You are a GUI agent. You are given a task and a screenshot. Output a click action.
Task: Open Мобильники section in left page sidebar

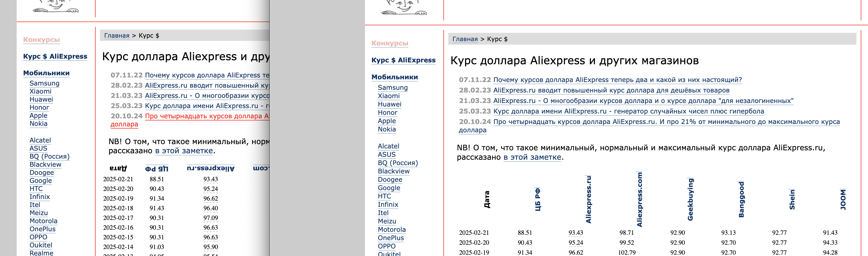(x=46, y=73)
